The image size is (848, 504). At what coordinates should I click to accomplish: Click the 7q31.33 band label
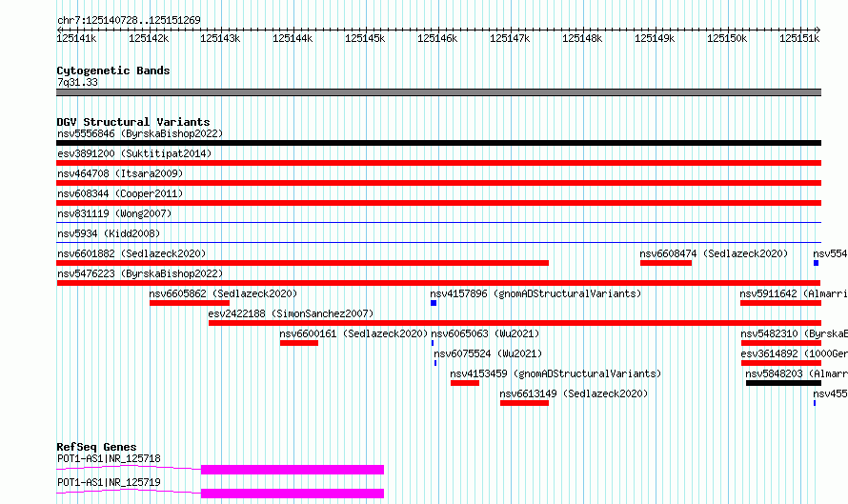[77, 82]
